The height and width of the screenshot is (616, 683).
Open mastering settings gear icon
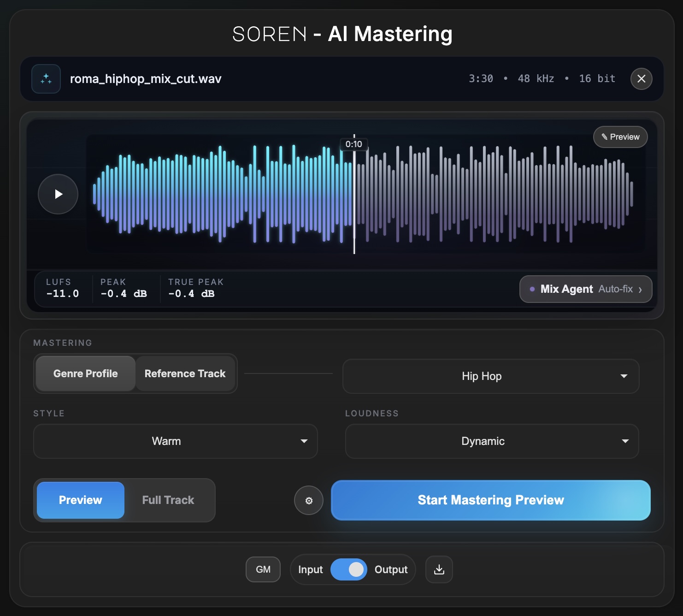coord(309,500)
